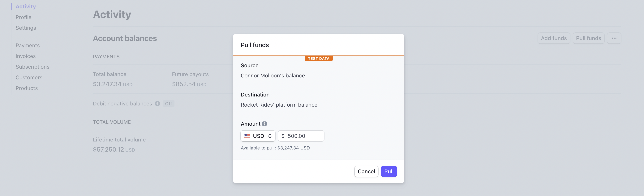This screenshot has height=196, width=644.
Task: Open Settings from the sidebar
Action: 26,28
